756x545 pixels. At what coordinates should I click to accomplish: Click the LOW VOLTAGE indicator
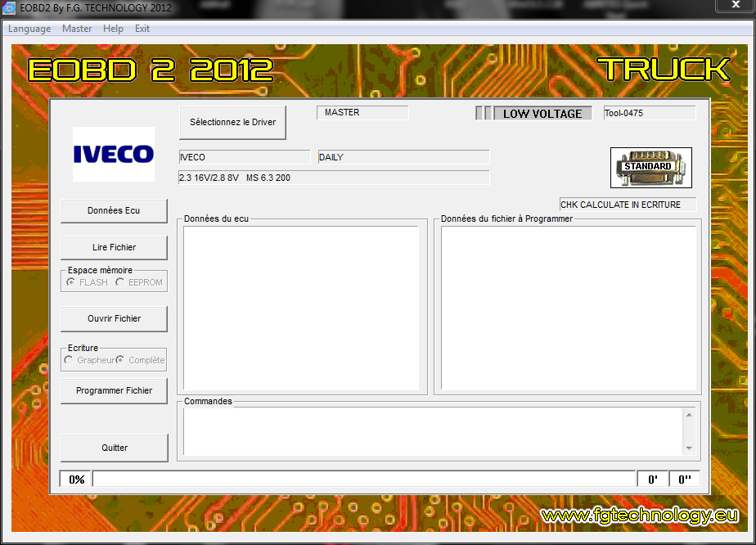point(542,114)
